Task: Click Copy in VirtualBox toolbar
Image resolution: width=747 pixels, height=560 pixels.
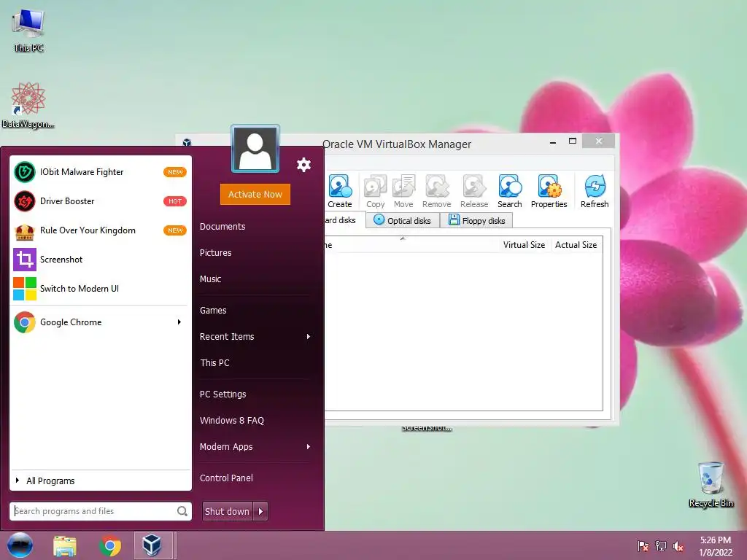Action: [375, 192]
